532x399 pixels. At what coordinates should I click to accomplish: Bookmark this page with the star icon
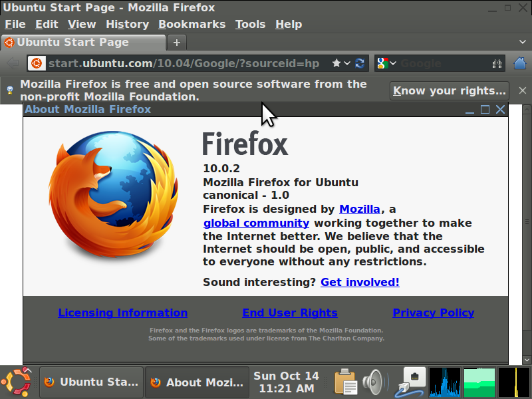point(336,63)
